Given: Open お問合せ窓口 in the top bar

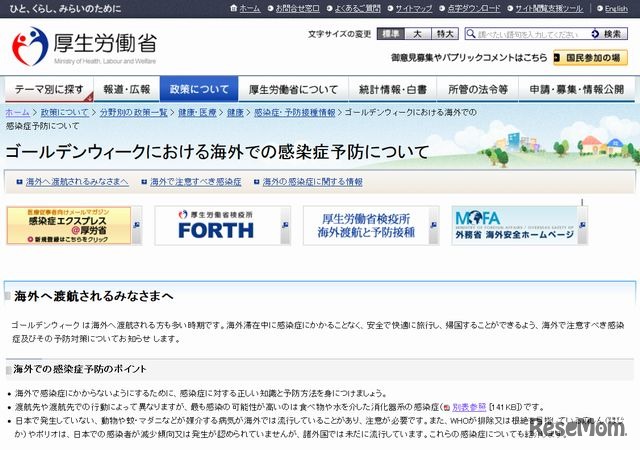Looking at the screenshot, I should (x=298, y=8).
